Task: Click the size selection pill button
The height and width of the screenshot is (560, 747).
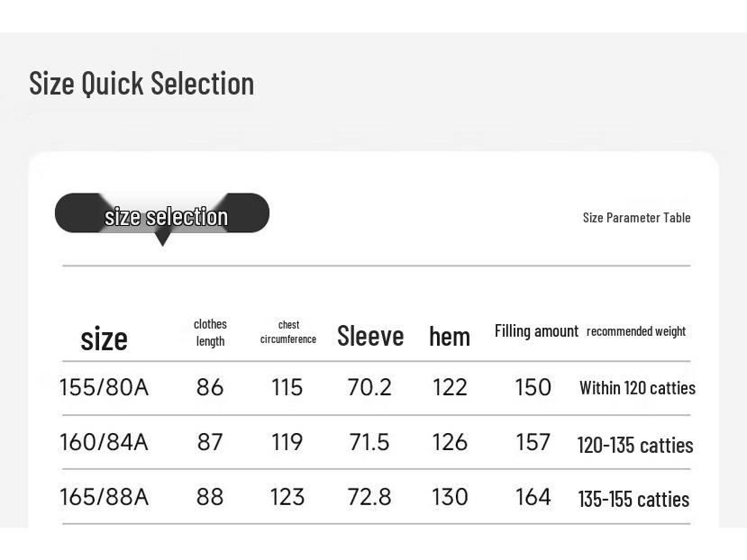Action: point(162,213)
